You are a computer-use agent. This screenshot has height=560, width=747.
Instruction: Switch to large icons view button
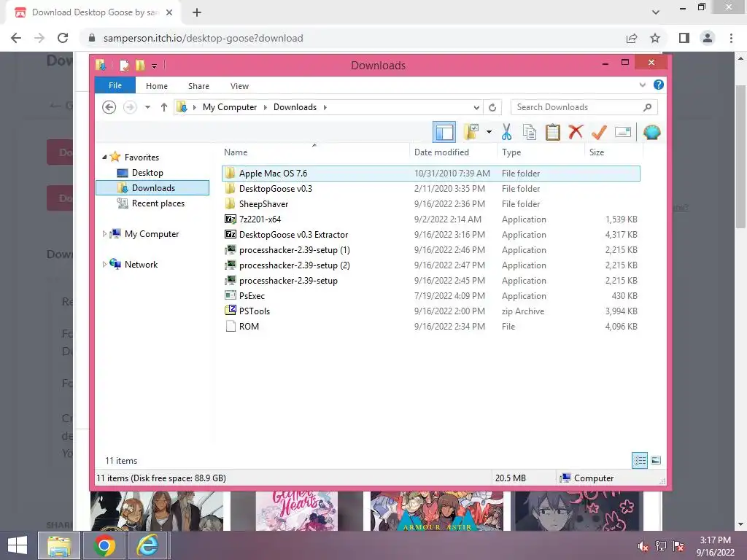click(656, 460)
